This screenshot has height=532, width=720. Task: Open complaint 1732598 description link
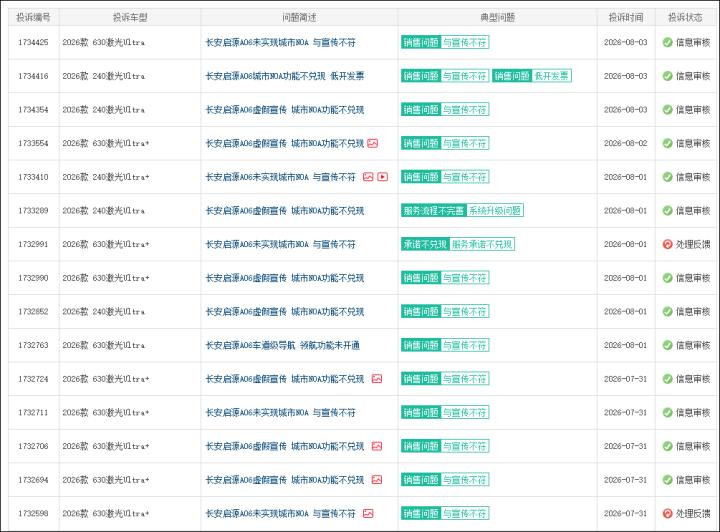280,513
